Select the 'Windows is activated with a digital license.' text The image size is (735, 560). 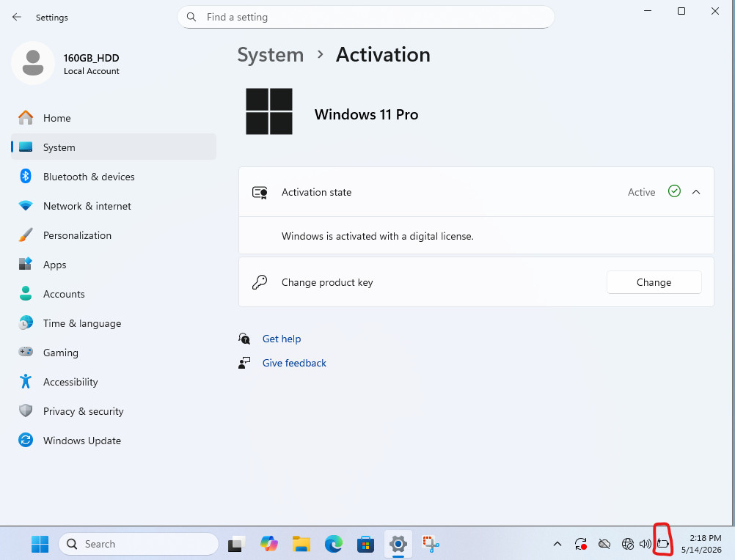point(377,236)
